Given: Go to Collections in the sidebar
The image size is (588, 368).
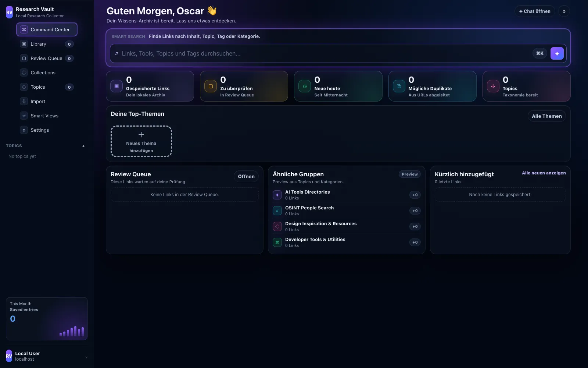Looking at the screenshot, I should (47, 72).
